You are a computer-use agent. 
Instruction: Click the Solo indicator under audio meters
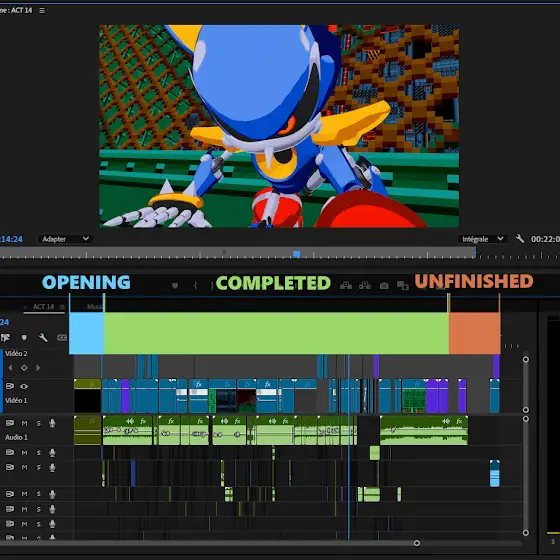click(x=553, y=542)
